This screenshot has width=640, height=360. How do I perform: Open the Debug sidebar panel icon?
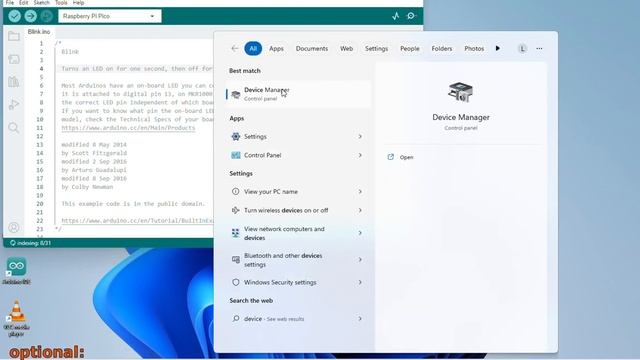(x=14, y=104)
